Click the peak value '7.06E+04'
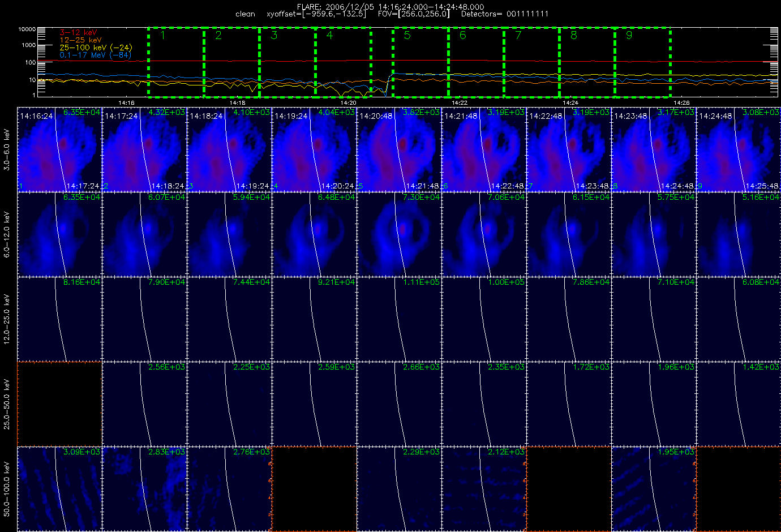Screen dimensions: 781x532 (506, 198)
